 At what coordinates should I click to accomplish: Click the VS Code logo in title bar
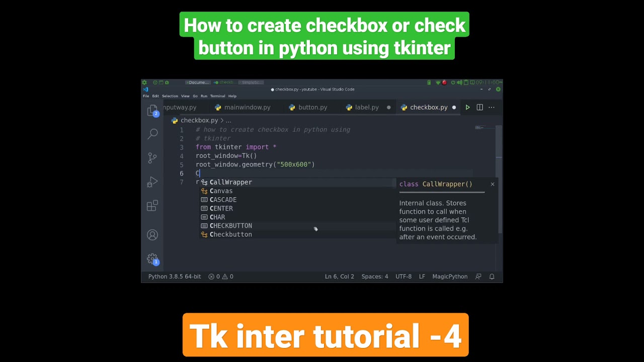146,89
